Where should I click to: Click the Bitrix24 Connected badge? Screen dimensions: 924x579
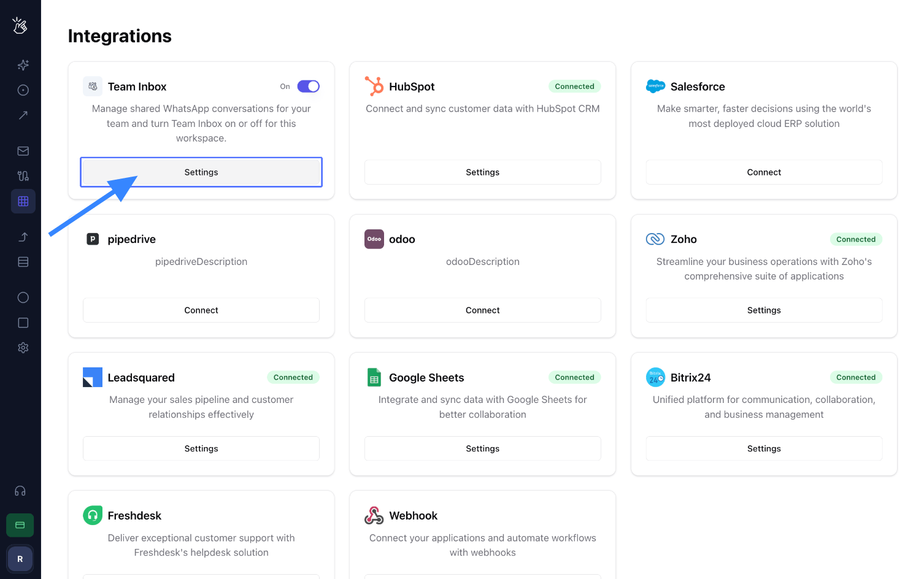point(856,377)
